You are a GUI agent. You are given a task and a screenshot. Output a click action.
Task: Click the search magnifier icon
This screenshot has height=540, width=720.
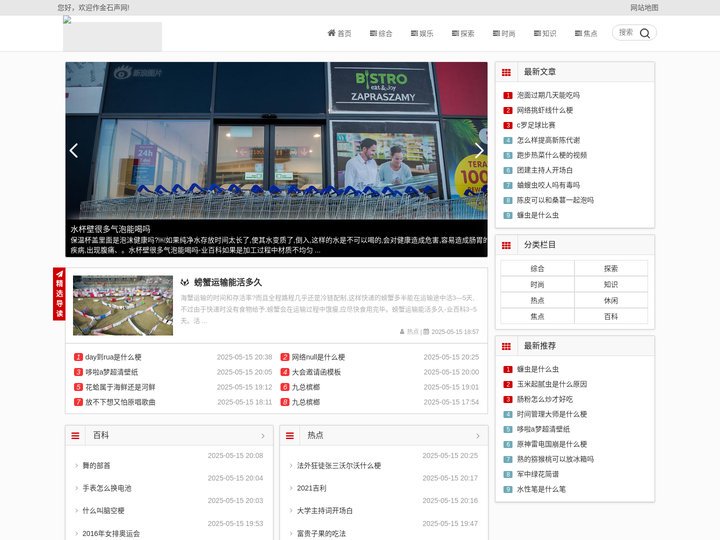click(x=645, y=33)
